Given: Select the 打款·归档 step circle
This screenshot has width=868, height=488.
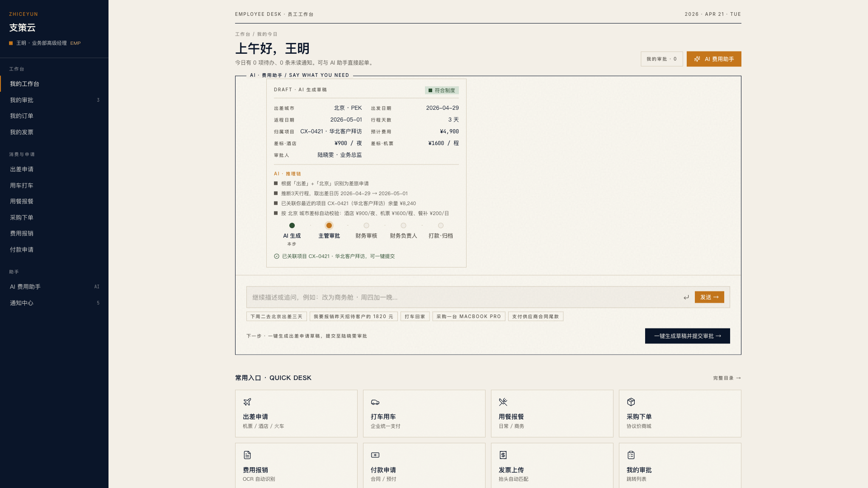Looking at the screenshot, I should (440, 225).
